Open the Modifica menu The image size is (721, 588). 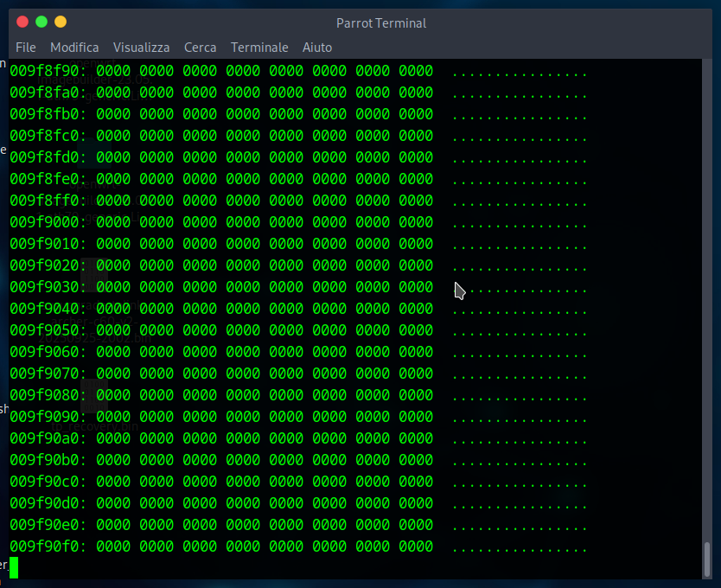click(x=74, y=48)
